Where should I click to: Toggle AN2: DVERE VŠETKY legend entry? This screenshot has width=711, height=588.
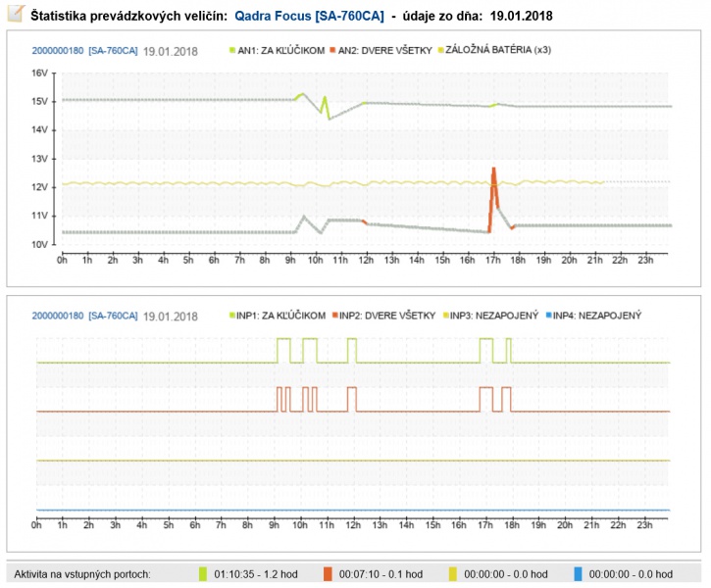(x=381, y=50)
